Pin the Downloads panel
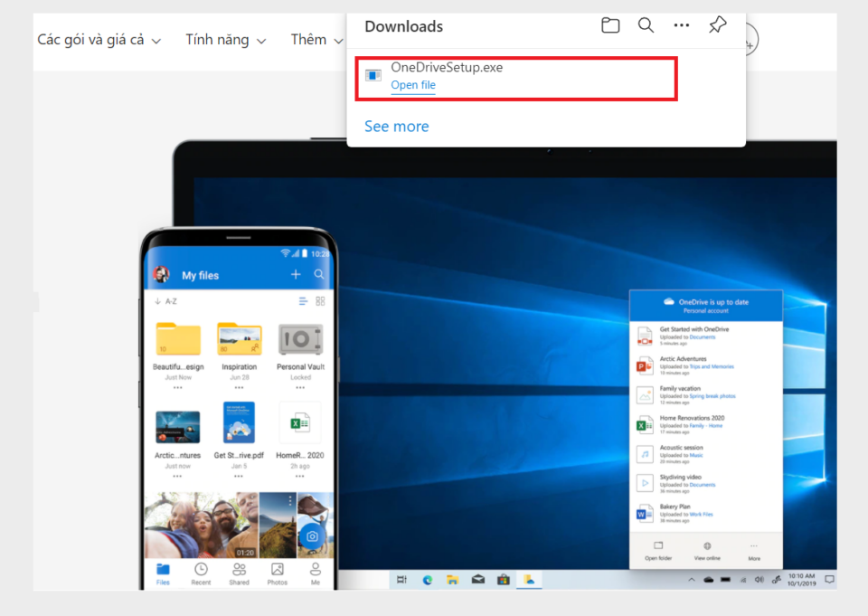Viewport: 868px width, 616px height. click(717, 25)
